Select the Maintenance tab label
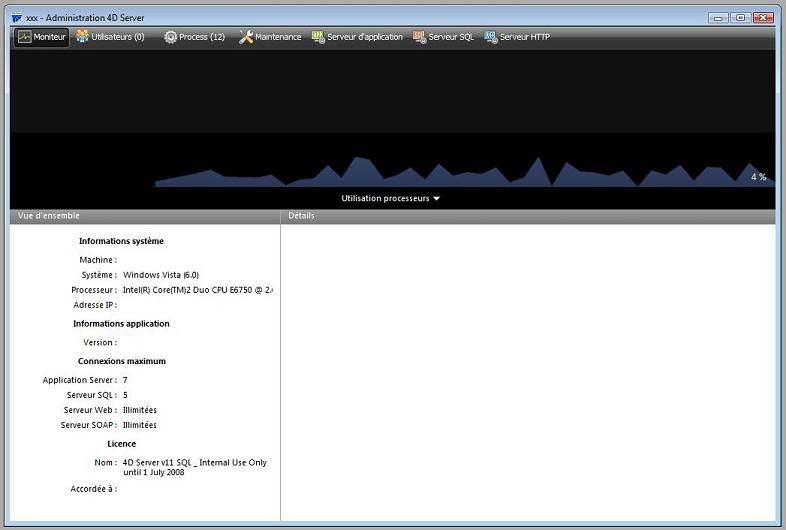 (278, 37)
